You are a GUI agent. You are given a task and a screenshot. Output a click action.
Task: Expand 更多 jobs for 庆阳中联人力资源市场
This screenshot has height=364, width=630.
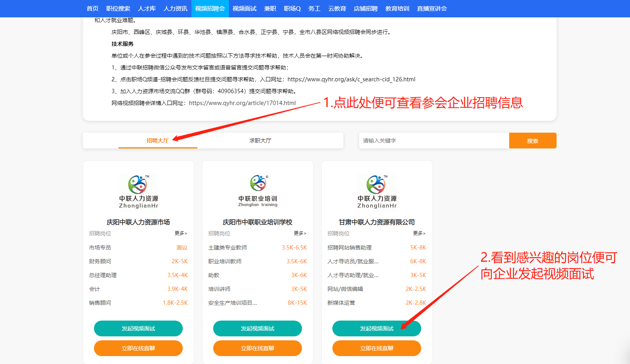click(181, 233)
